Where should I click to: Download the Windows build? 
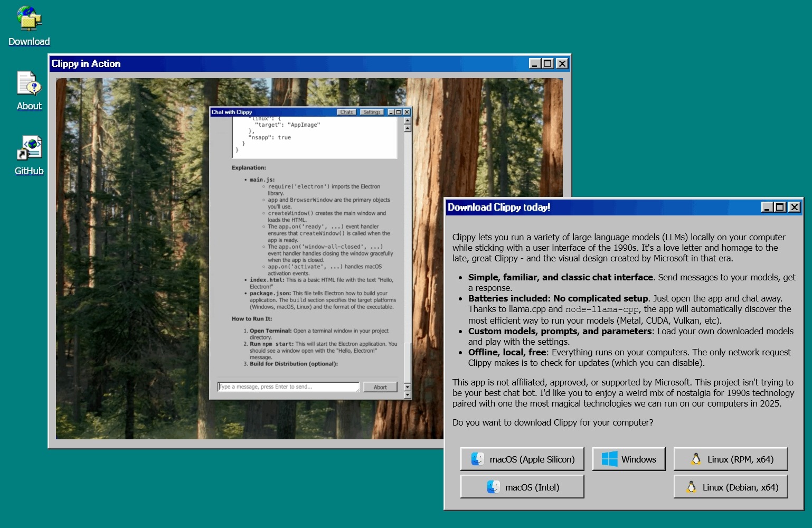(629, 459)
